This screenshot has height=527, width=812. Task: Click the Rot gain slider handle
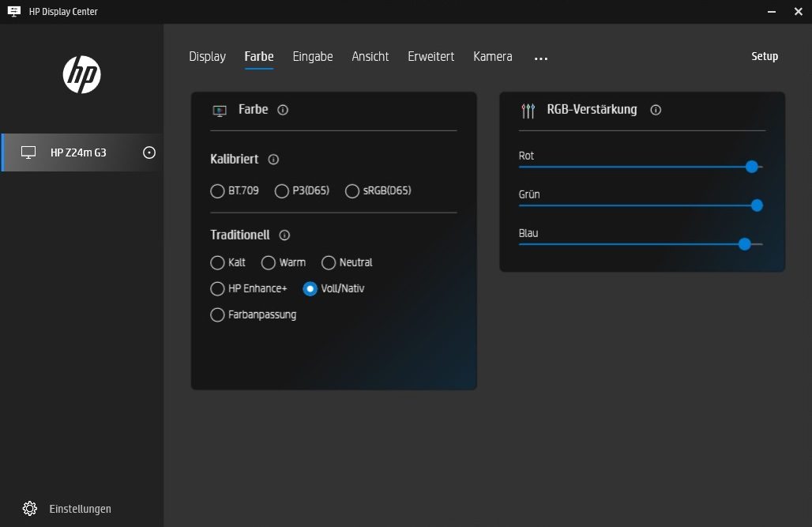751,167
